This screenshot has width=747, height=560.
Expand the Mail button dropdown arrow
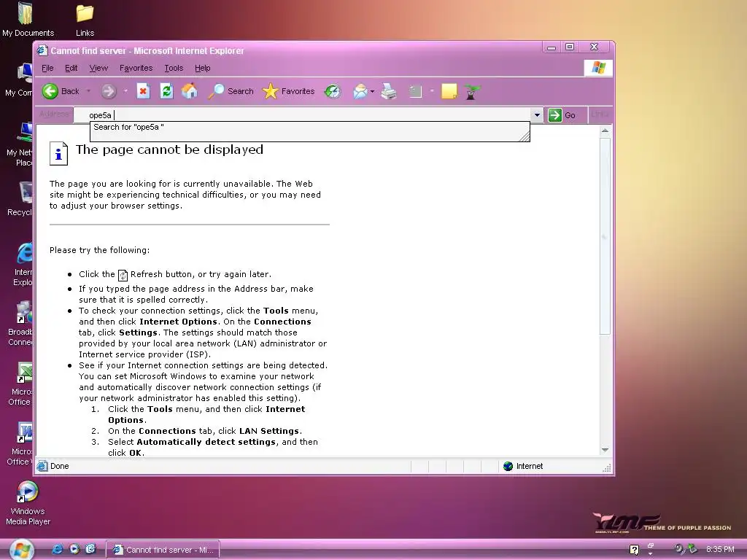click(372, 91)
